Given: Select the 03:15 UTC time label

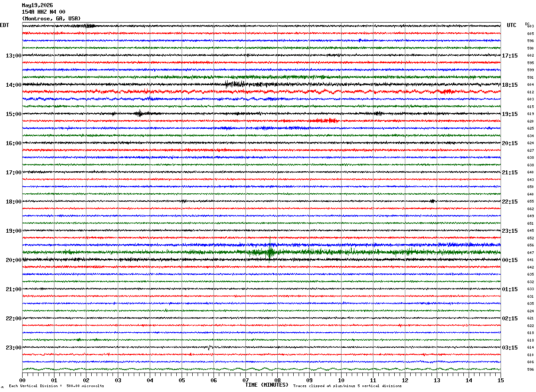Looking at the screenshot, I should click(x=509, y=348).
